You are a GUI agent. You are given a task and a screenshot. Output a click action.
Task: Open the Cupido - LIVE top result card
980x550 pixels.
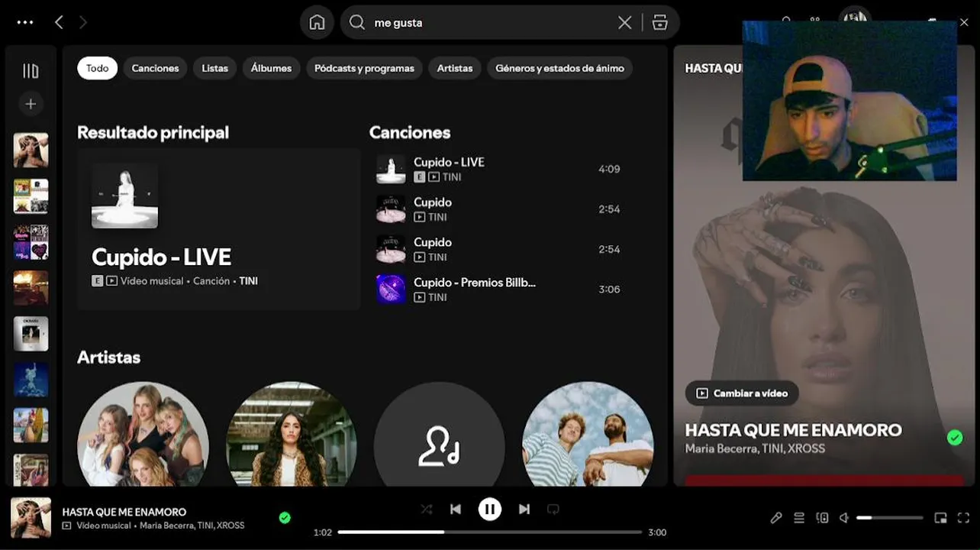[218, 229]
